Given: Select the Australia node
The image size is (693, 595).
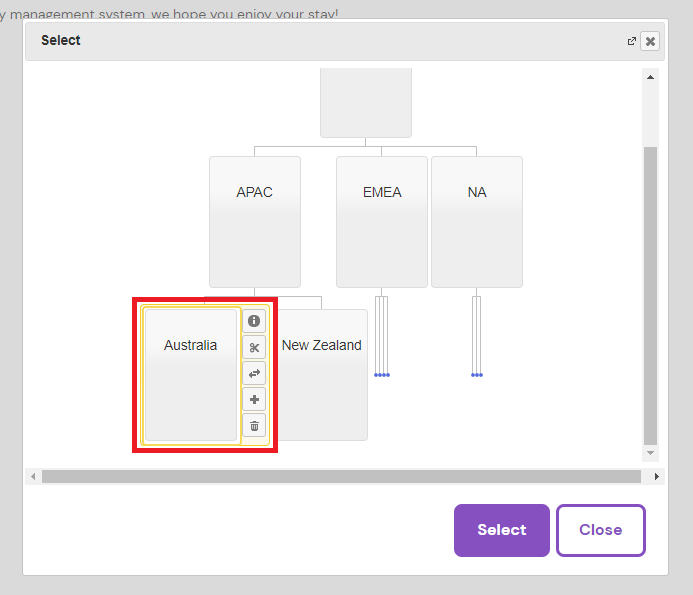Looking at the screenshot, I should (x=190, y=375).
